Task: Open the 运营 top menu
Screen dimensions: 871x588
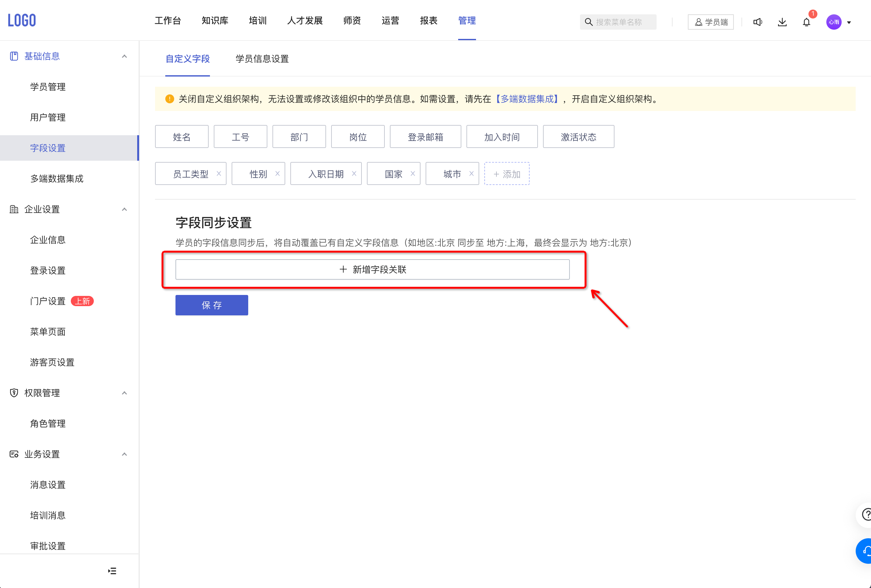Action: tap(390, 21)
